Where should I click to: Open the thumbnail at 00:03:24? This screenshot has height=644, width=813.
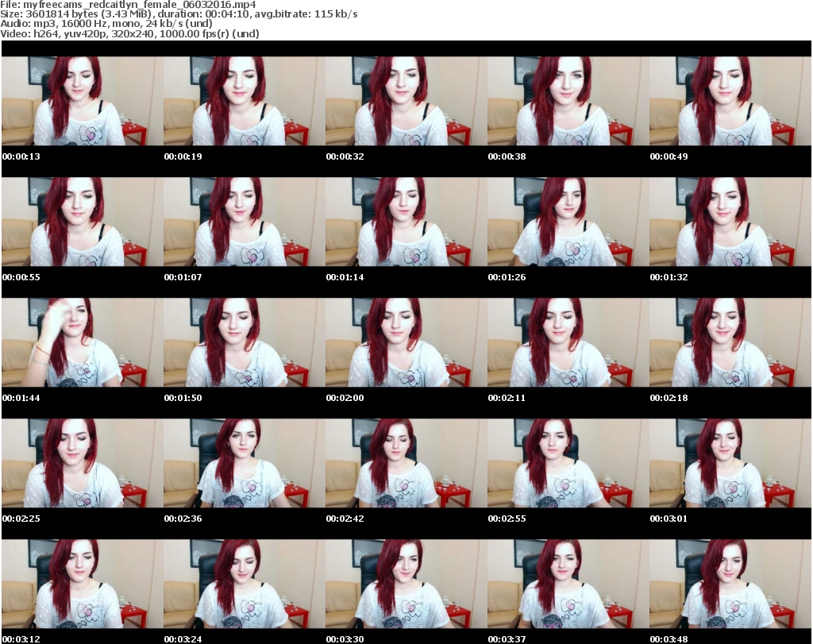[x=245, y=584]
